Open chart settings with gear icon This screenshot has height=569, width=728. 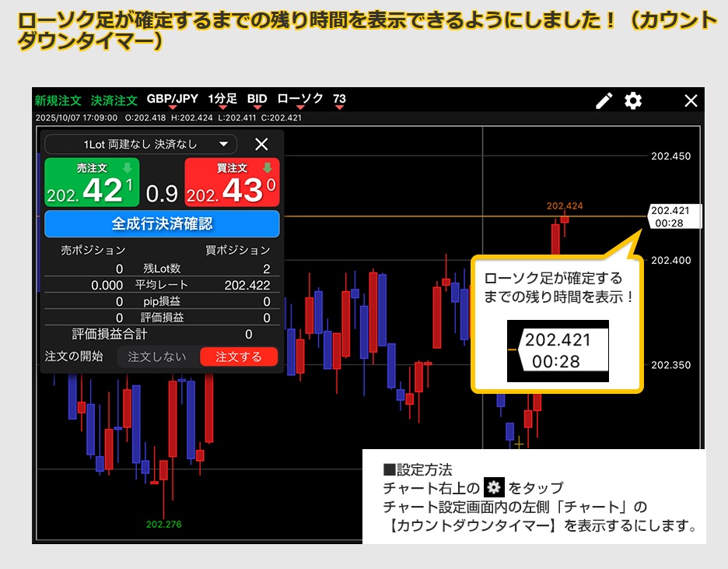(634, 100)
